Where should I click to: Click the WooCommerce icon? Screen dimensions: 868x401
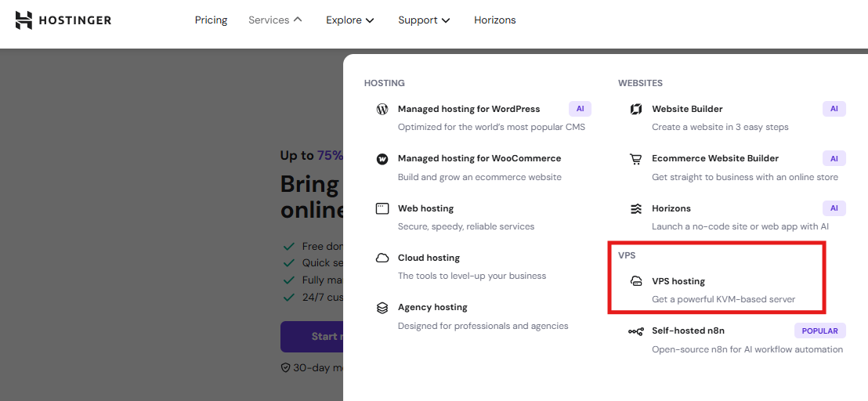coord(382,159)
